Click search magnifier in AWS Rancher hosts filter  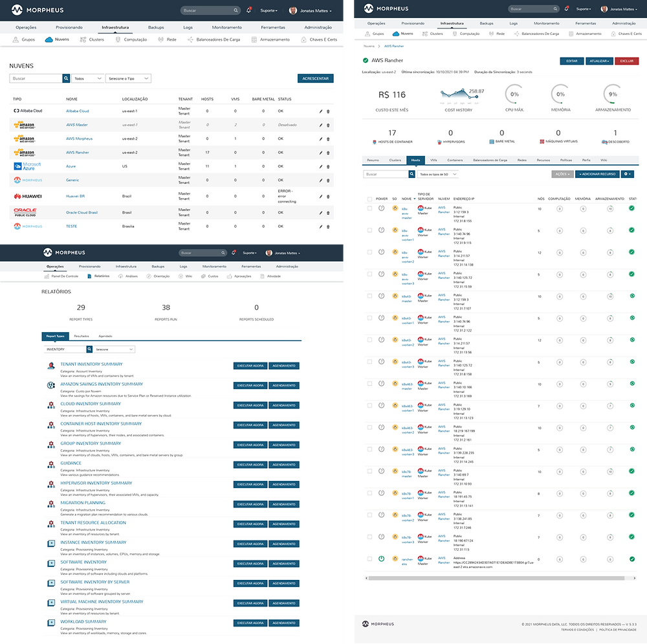tap(411, 174)
